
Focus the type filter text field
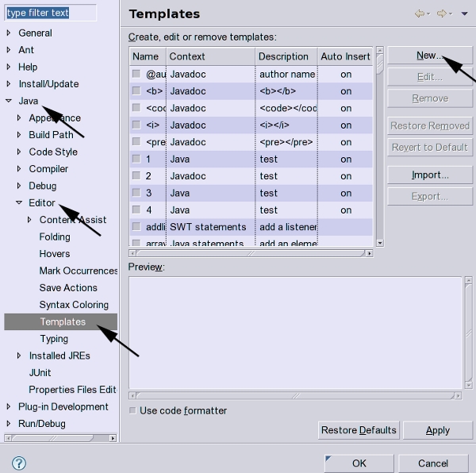pos(51,13)
